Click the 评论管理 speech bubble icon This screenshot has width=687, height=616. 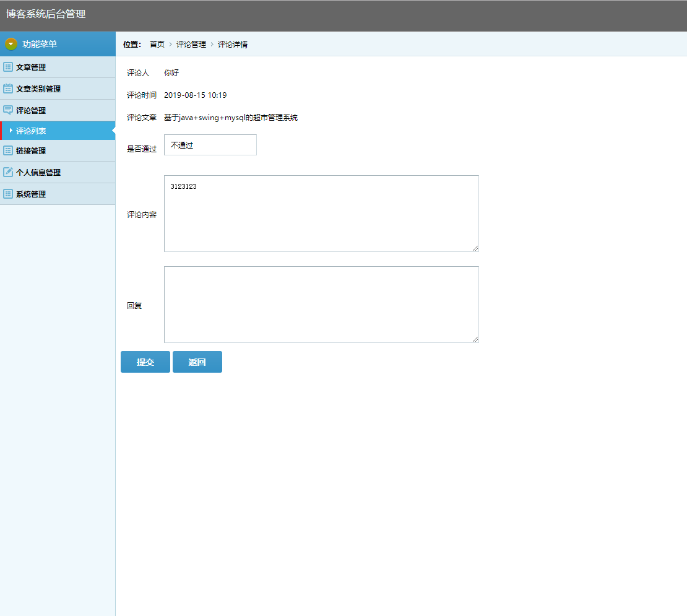(8, 110)
